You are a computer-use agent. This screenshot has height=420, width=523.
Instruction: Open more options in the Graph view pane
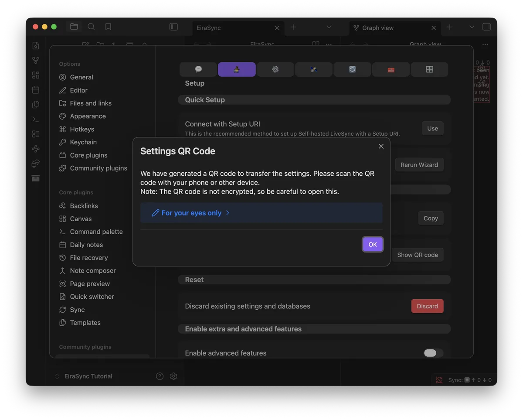(x=485, y=44)
